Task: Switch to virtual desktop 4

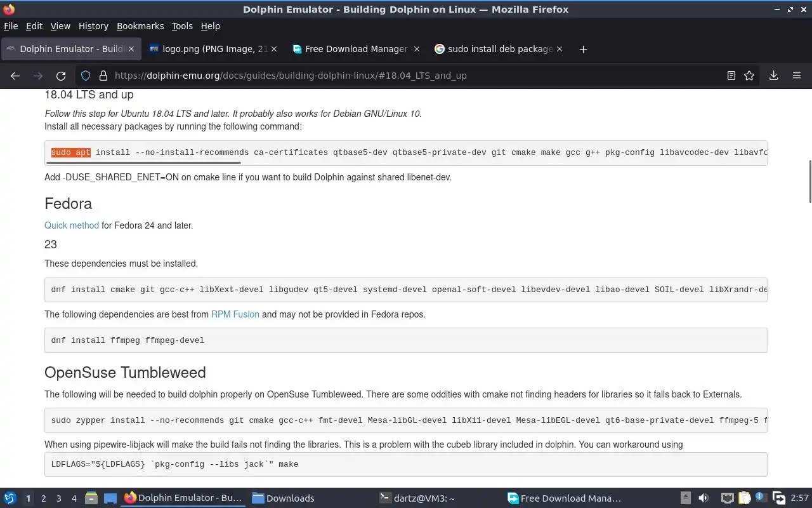Action: coord(74,498)
